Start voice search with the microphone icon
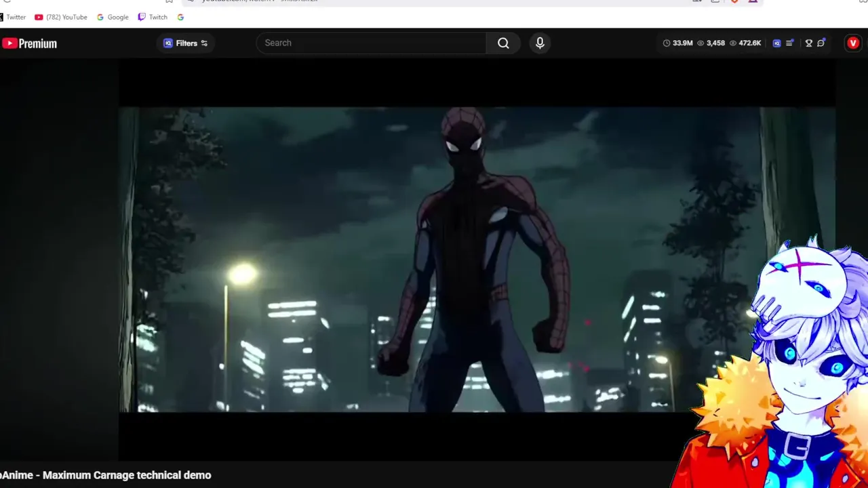Image resolution: width=868 pixels, height=488 pixels. [540, 43]
